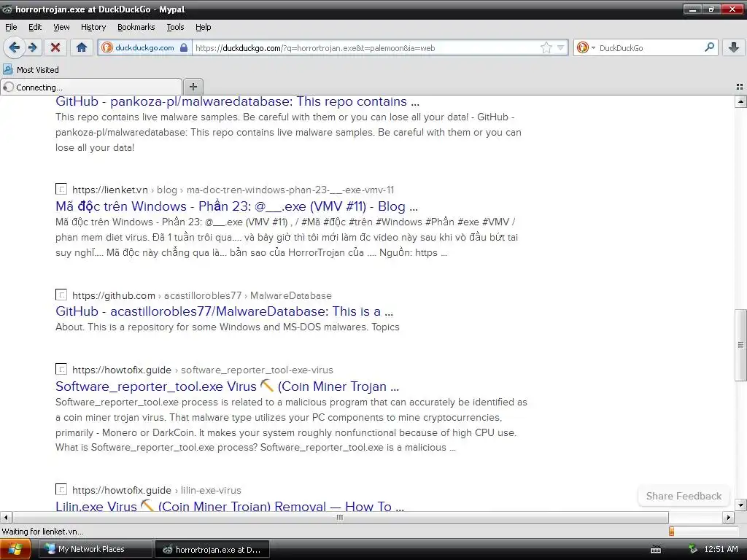Open the pankoza-pl/malwaredatabase GitHub result
The image size is (747, 560).
[x=237, y=101]
